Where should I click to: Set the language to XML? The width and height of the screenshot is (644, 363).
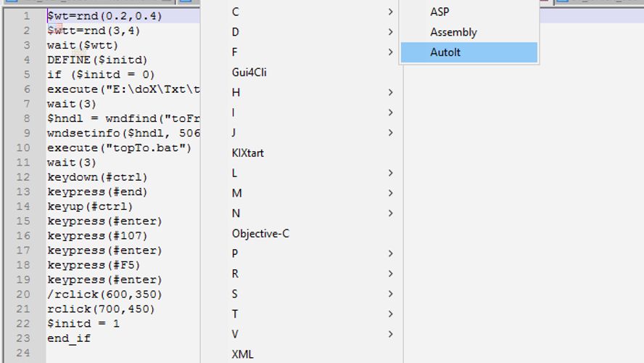[x=242, y=354]
